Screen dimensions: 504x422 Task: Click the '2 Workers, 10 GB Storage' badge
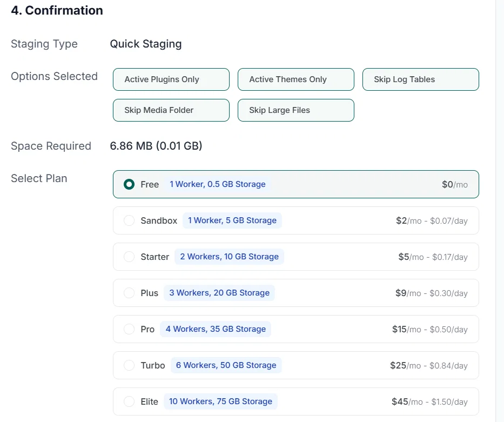point(229,257)
